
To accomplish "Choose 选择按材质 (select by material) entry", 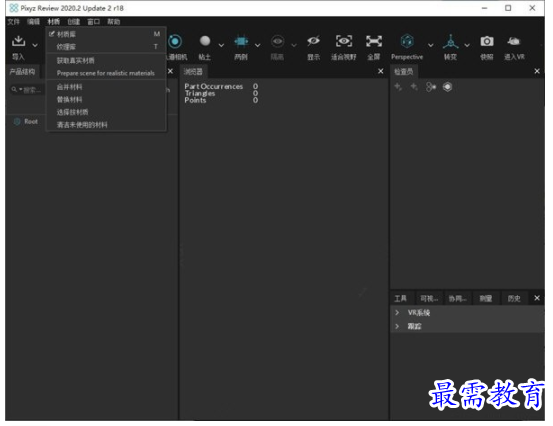I will click(106, 112).
